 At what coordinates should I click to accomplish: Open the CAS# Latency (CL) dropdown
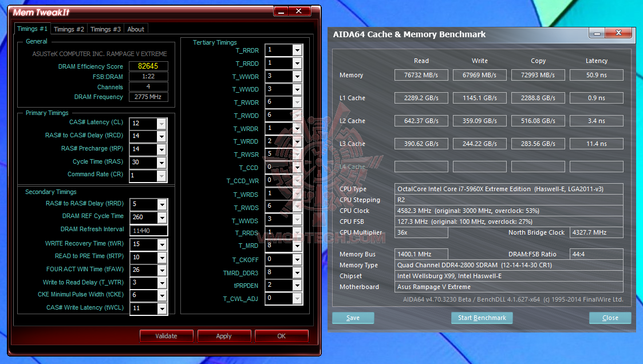(x=161, y=124)
